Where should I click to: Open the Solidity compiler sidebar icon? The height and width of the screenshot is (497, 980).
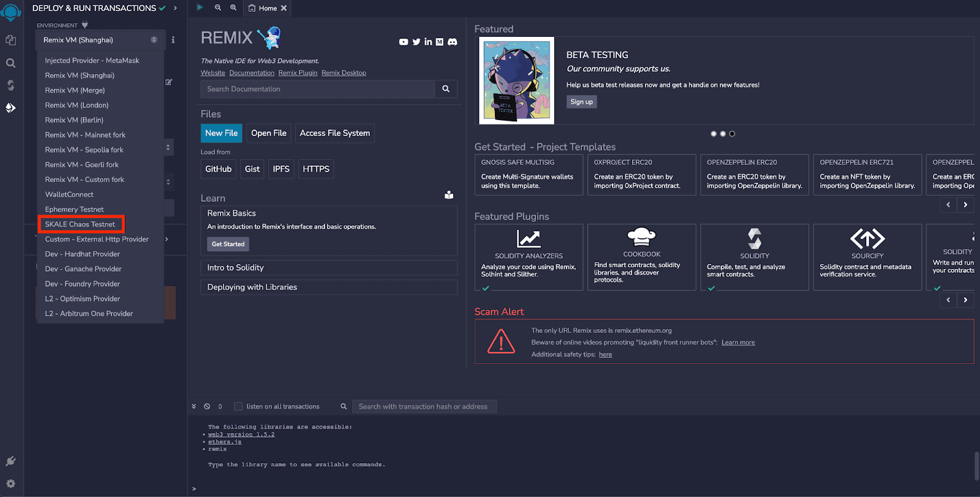[x=10, y=85]
